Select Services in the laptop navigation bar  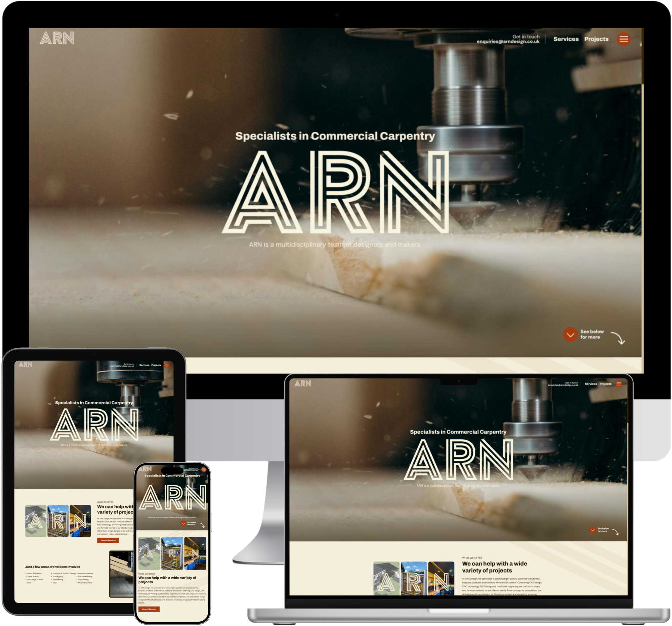pos(591,384)
